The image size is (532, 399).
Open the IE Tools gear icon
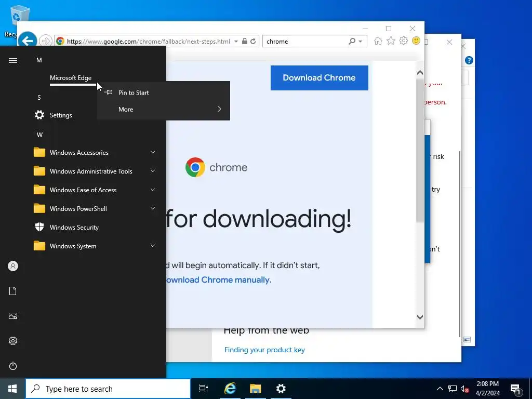coord(403,41)
